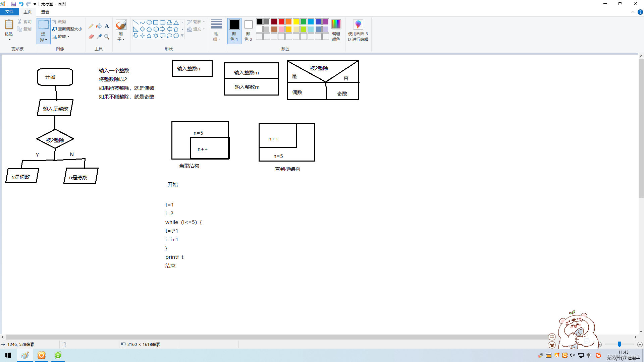Choose the diamond shape

[142, 29]
